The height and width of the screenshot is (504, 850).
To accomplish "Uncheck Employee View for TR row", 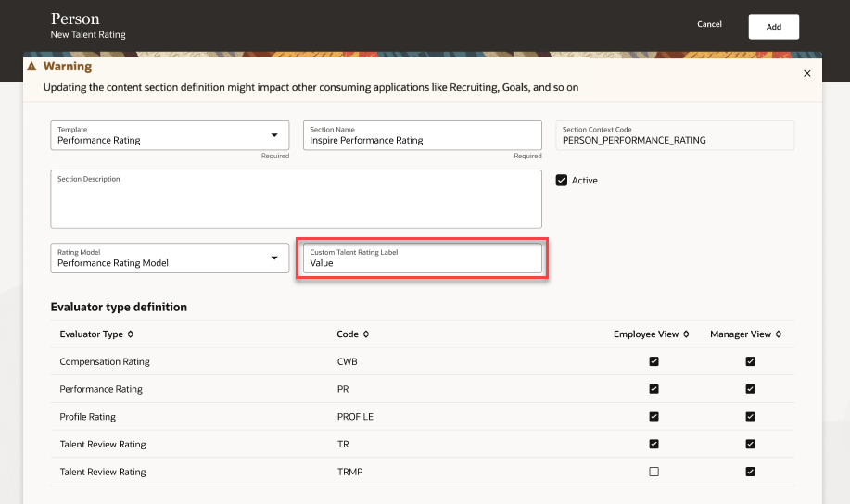I will coord(653,445).
